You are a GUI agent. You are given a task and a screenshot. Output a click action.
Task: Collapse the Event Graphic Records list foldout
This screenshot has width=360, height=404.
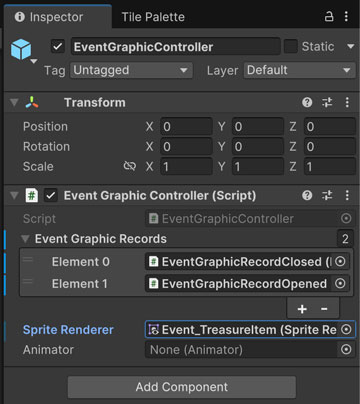pos(25,239)
